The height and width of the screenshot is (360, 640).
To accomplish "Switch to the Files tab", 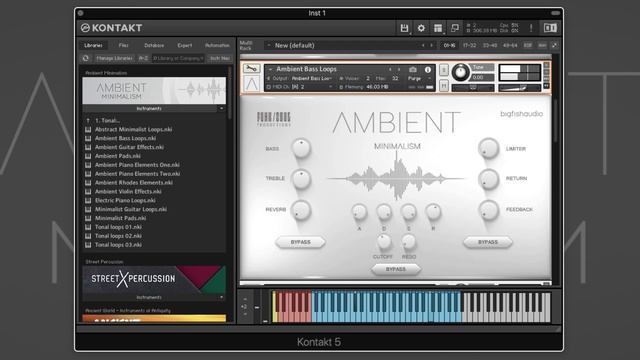I will pyautogui.click(x=123, y=45).
